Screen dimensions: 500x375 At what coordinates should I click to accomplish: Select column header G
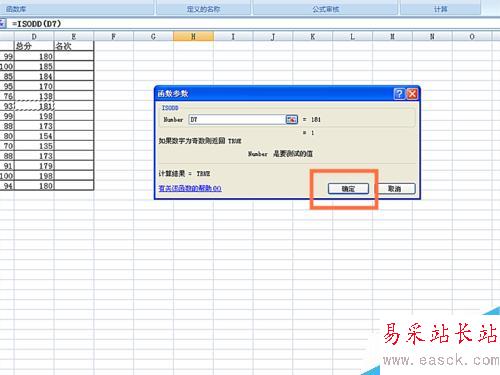point(153,37)
